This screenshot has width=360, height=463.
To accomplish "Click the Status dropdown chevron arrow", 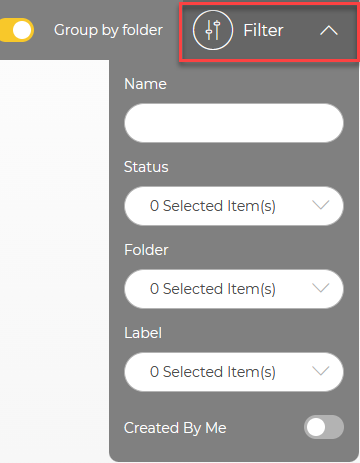I will pyautogui.click(x=321, y=205).
